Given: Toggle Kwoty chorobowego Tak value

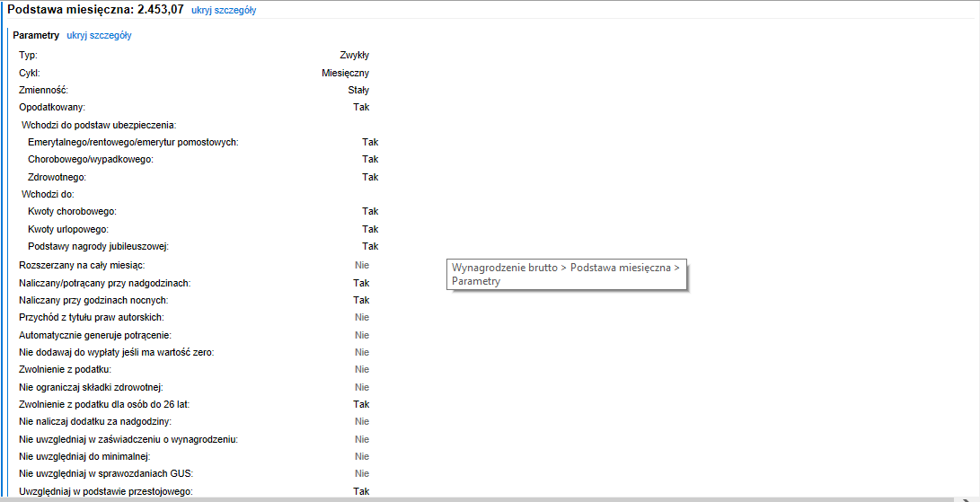Looking at the screenshot, I should click(x=370, y=211).
